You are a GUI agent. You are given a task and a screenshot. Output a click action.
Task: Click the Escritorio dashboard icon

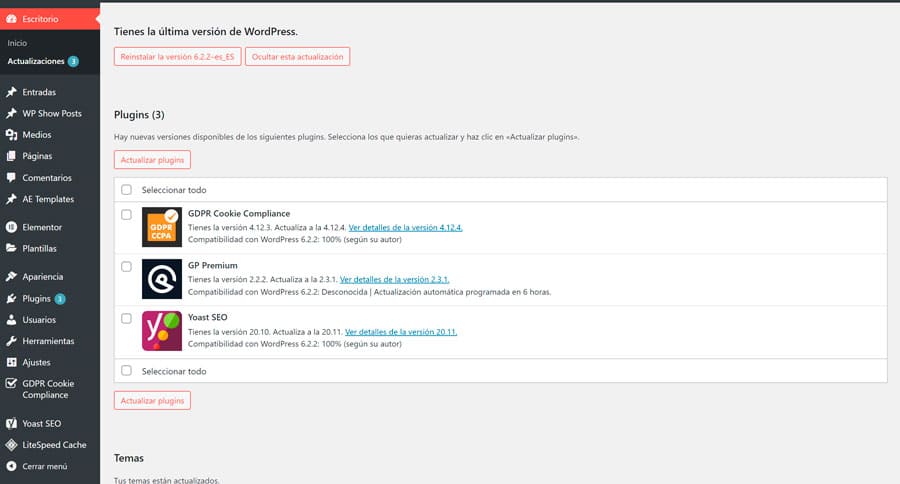click(11, 19)
